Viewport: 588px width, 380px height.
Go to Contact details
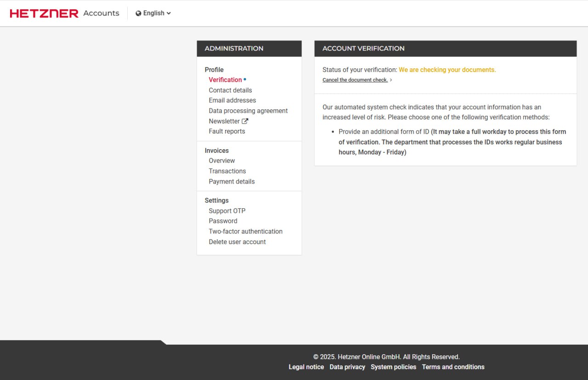tap(230, 90)
